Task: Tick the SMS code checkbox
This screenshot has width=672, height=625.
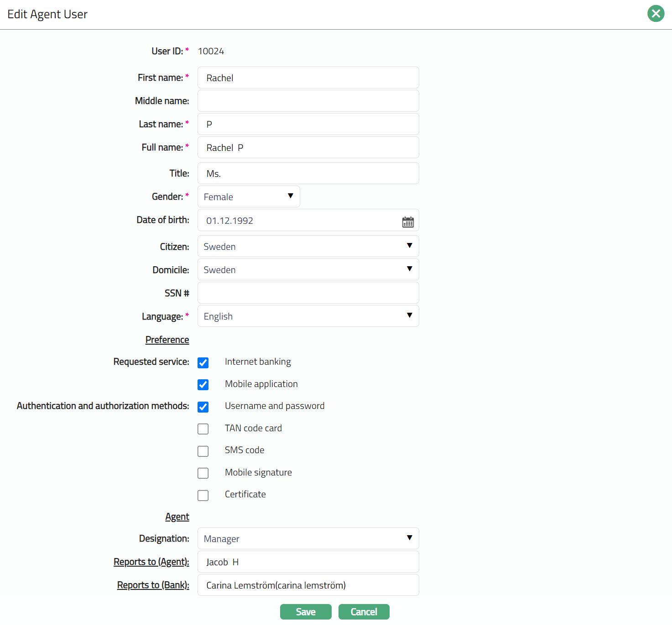Action: click(203, 451)
